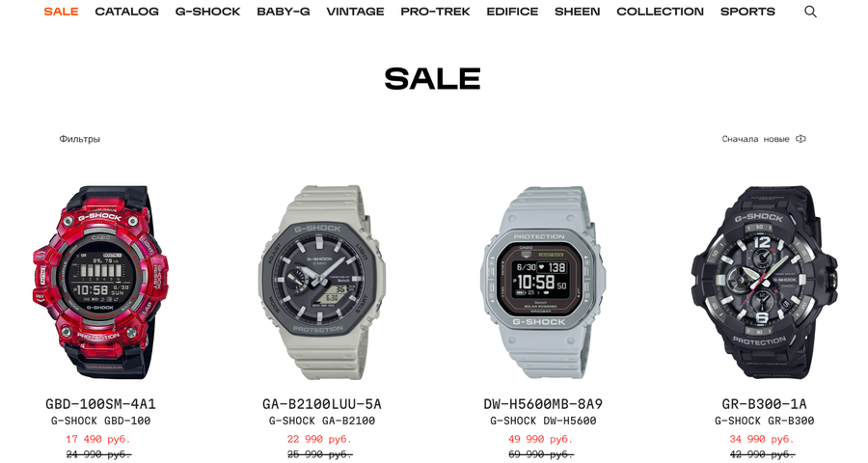Visit the EDIFICE collection
The width and height of the screenshot is (868, 463).
click(x=512, y=12)
